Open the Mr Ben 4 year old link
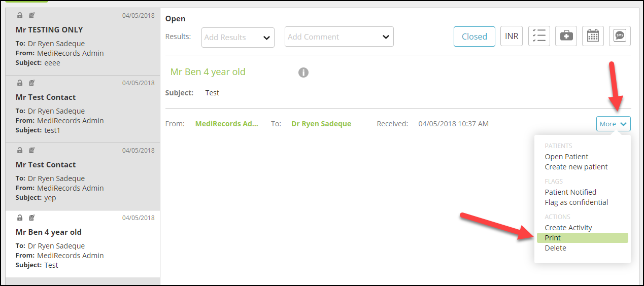The width and height of the screenshot is (644, 286). coord(208,72)
